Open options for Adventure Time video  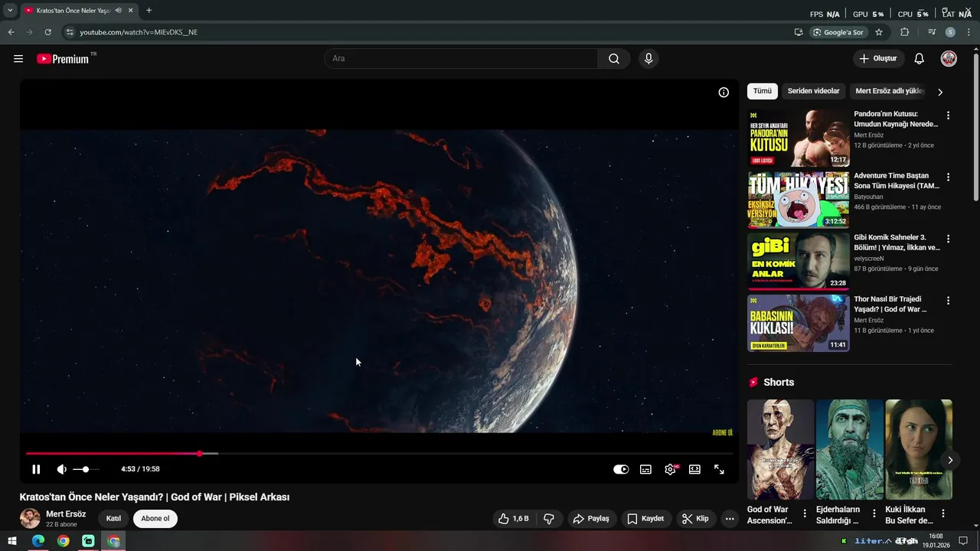pos(948,178)
